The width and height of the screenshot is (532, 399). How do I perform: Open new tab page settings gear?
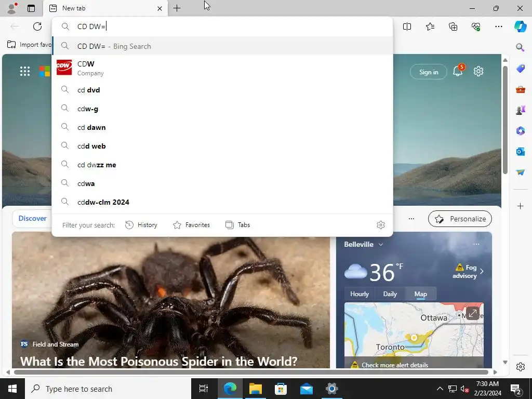pos(478,71)
